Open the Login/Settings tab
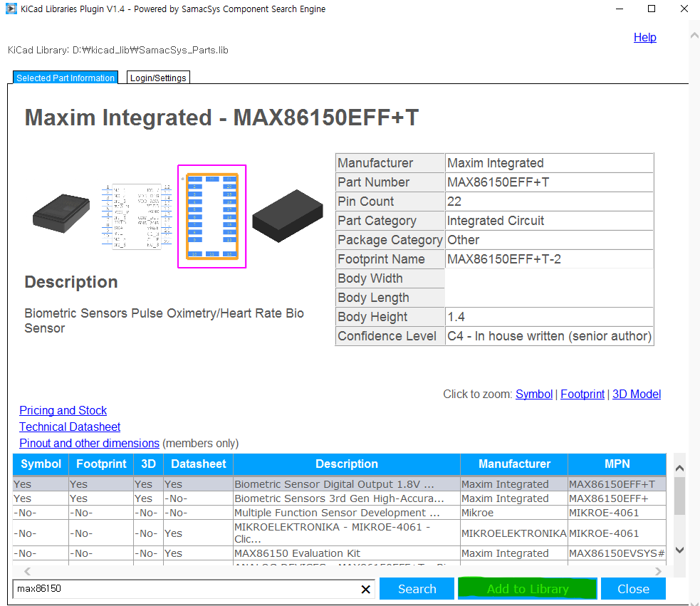 pos(158,78)
